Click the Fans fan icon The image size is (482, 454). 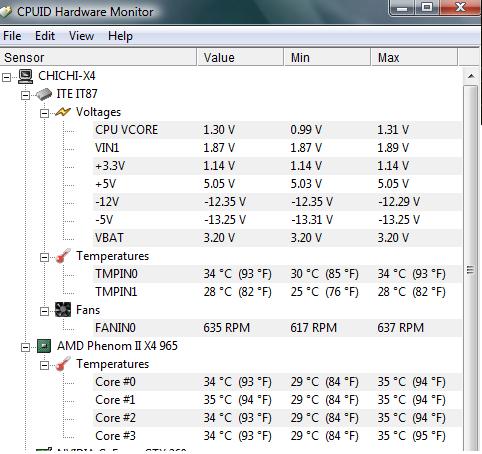63,310
